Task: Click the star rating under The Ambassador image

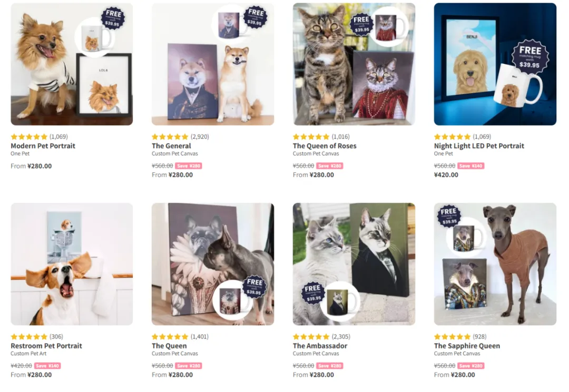Action: pos(311,337)
